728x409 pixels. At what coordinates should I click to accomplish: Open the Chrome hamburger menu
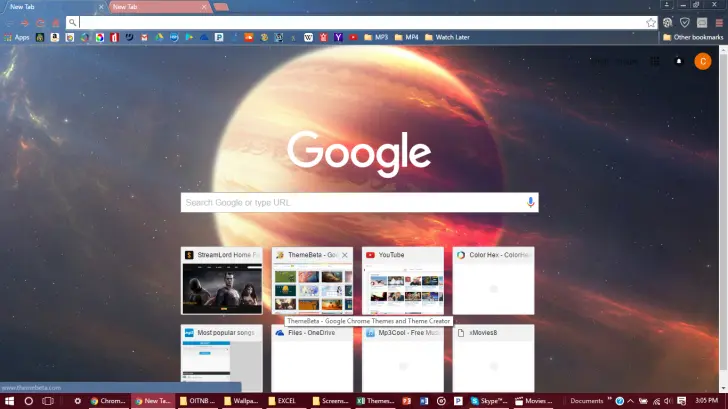(x=719, y=23)
